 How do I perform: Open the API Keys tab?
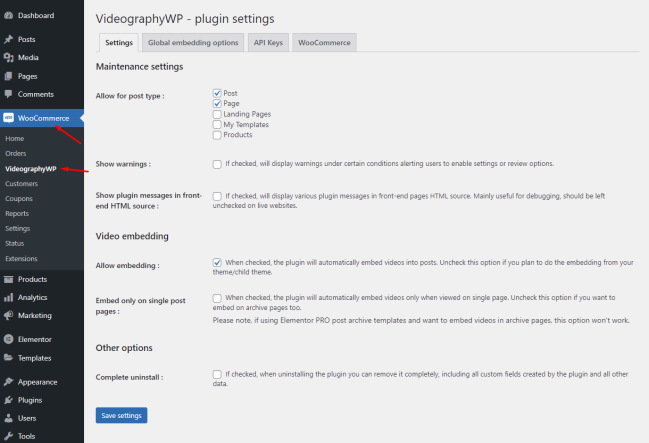[268, 43]
